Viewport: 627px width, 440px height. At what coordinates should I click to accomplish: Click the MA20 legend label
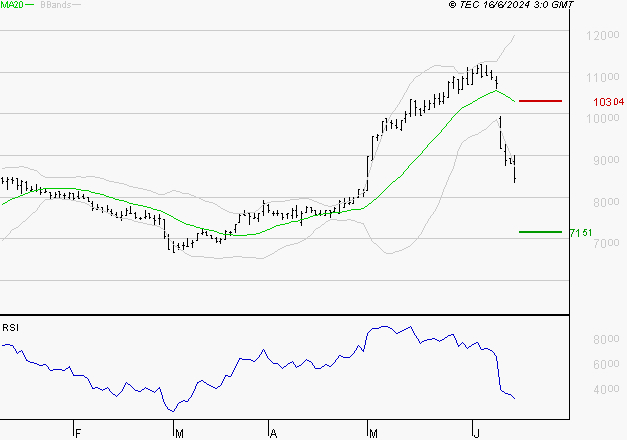click(12, 5)
